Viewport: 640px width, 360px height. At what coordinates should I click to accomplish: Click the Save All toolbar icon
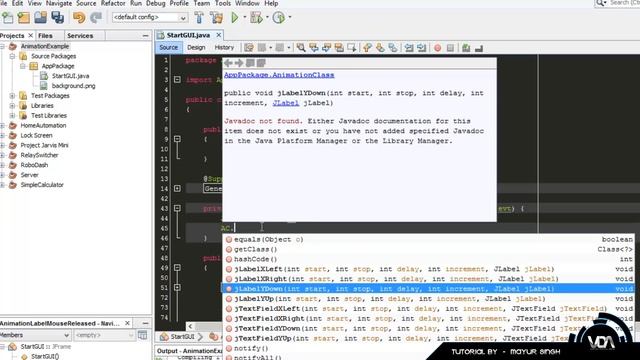(58, 18)
